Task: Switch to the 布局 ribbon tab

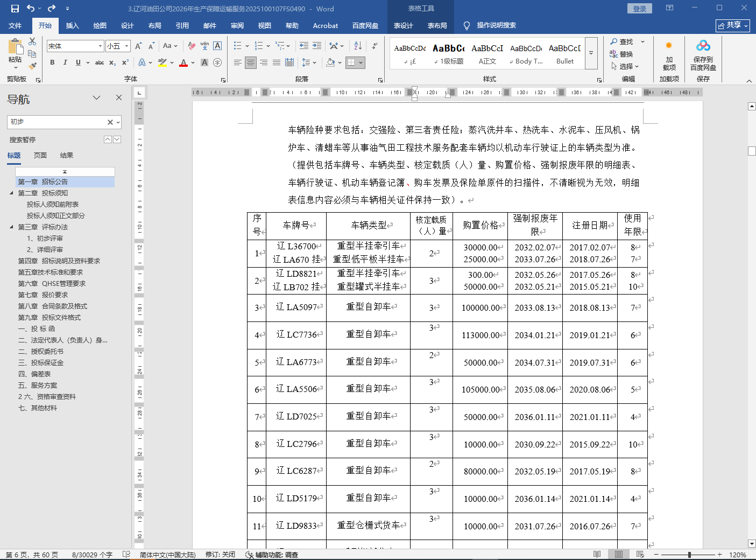Action: tap(154, 25)
